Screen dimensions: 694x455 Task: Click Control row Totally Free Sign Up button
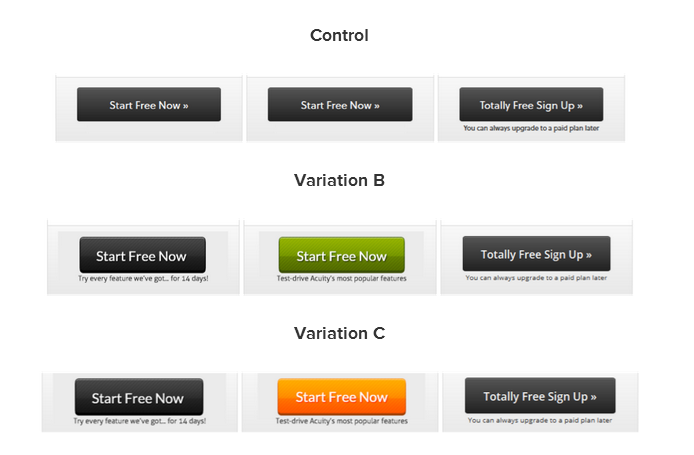click(531, 104)
